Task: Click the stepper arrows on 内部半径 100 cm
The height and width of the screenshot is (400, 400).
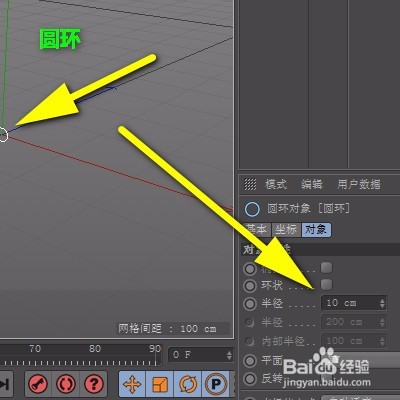Action: point(382,341)
